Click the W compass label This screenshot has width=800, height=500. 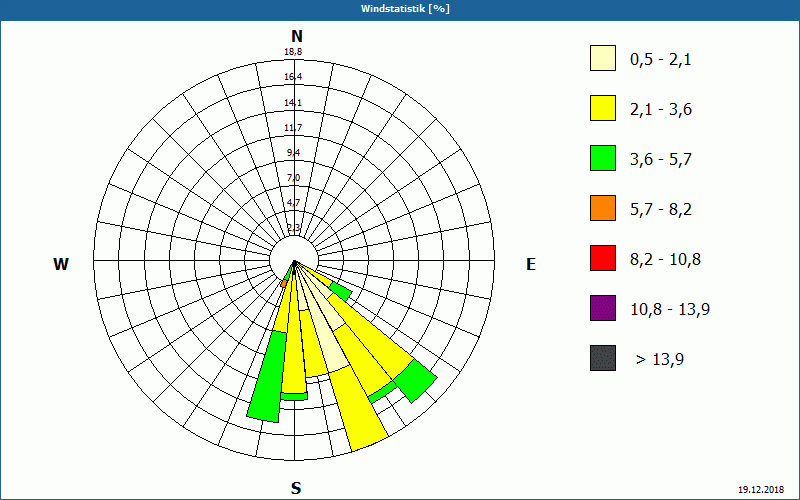tap(61, 264)
